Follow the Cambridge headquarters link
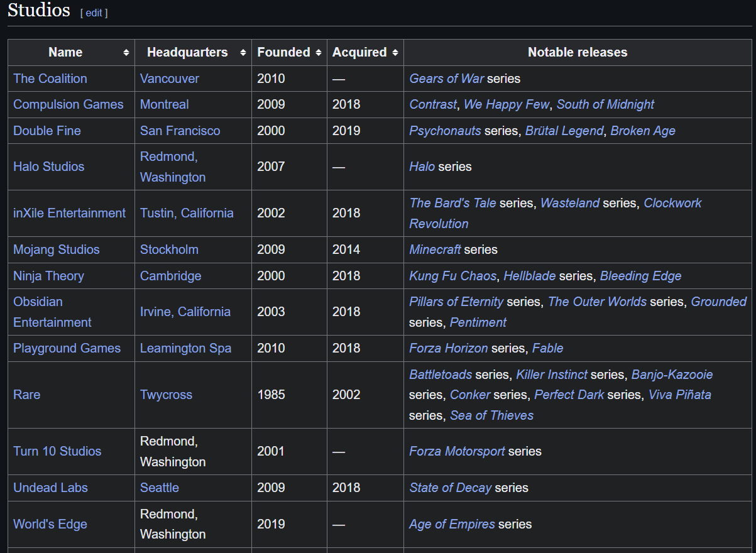 [x=171, y=276]
